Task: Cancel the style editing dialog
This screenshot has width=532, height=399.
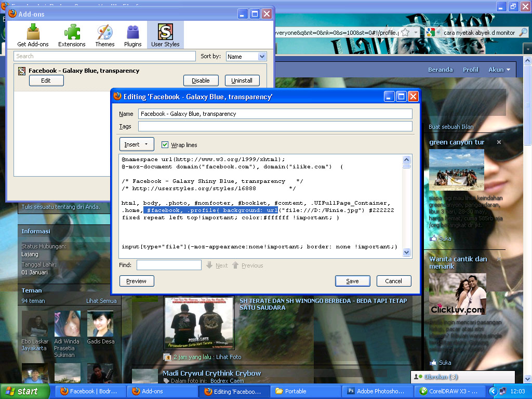Action: [x=394, y=281]
